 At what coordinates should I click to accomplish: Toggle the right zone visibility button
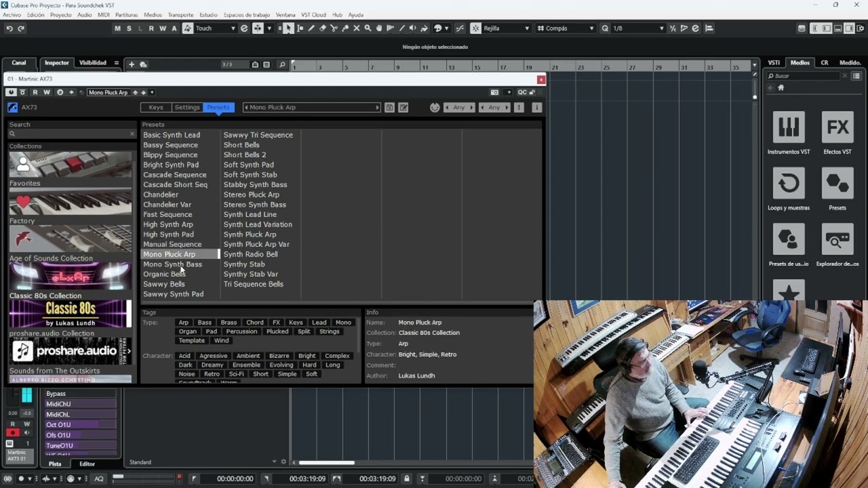coord(850,28)
